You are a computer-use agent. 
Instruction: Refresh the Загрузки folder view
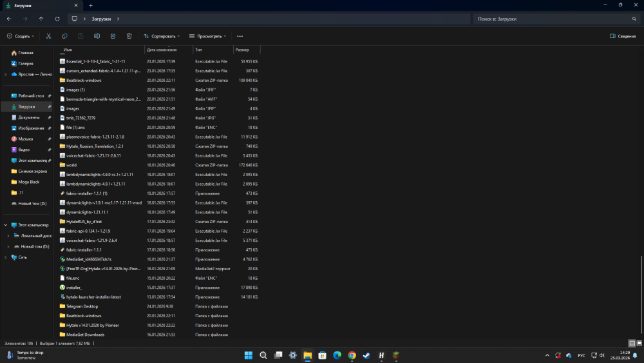(x=57, y=19)
